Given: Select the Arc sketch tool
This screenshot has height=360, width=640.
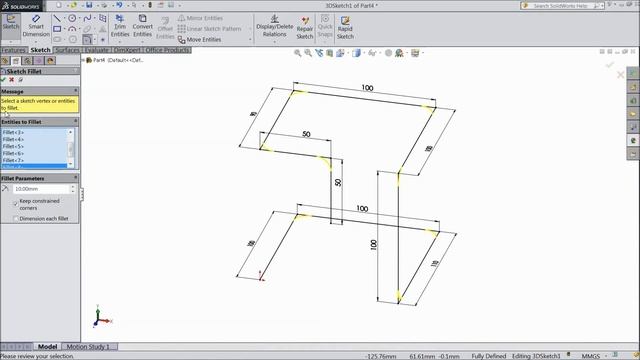Looking at the screenshot, I should [72, 29].
